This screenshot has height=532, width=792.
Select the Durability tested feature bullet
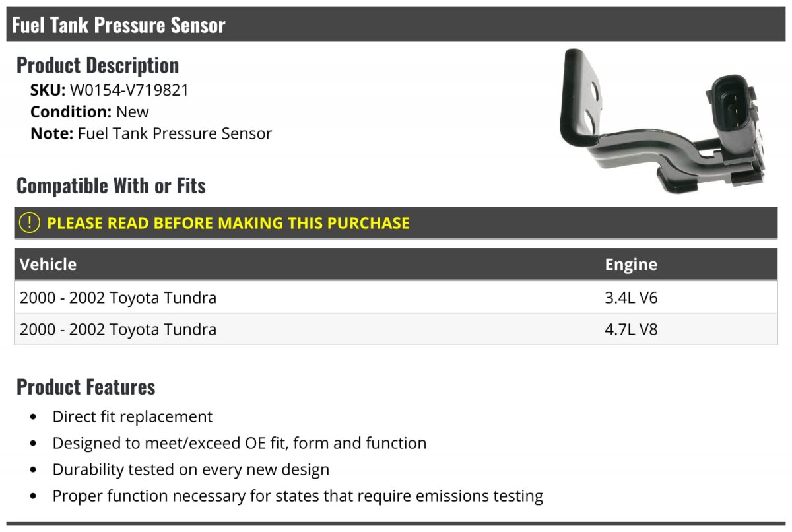(191, 470)
